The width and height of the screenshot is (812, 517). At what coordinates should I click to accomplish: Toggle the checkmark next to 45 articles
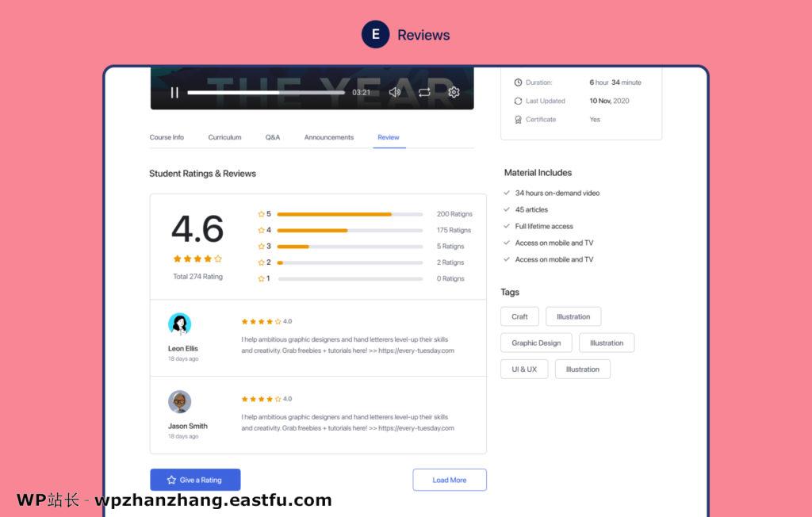(506, 209)
